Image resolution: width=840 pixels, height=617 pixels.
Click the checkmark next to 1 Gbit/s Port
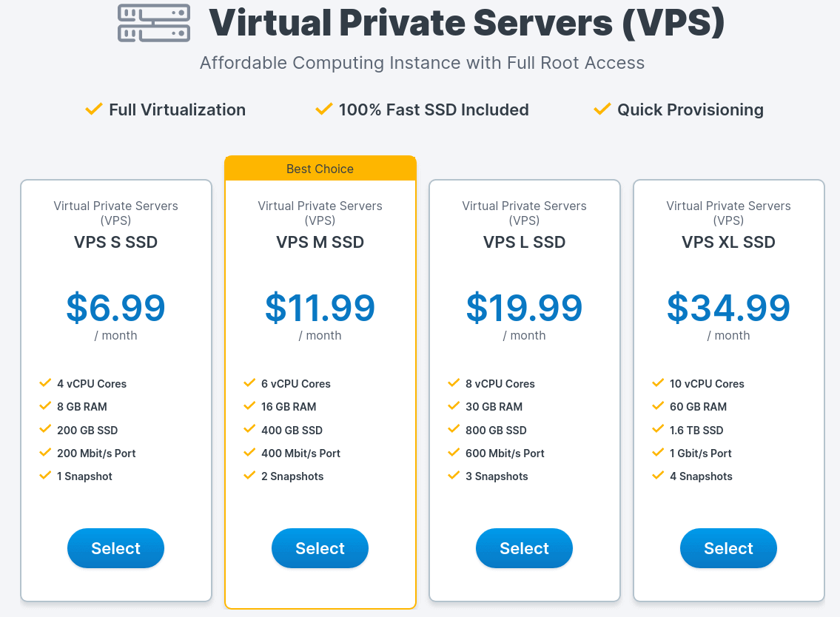(x=658, y=453)
